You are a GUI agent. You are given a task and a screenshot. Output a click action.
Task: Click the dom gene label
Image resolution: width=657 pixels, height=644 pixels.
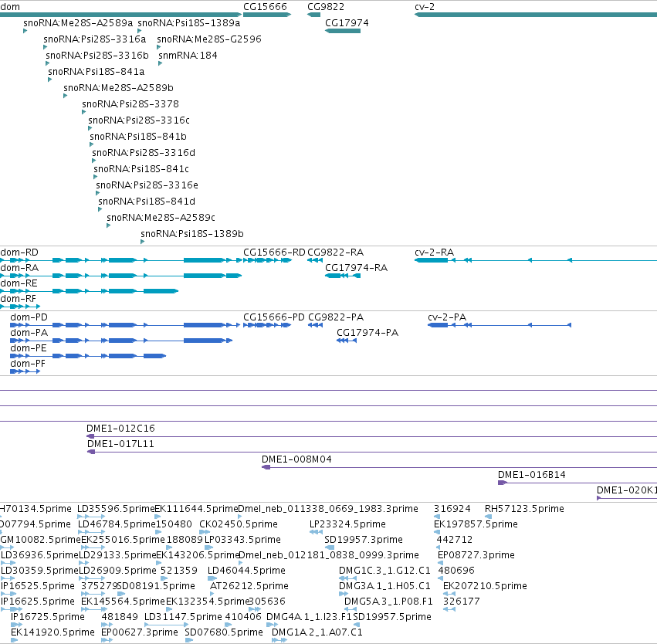[10, 7]
